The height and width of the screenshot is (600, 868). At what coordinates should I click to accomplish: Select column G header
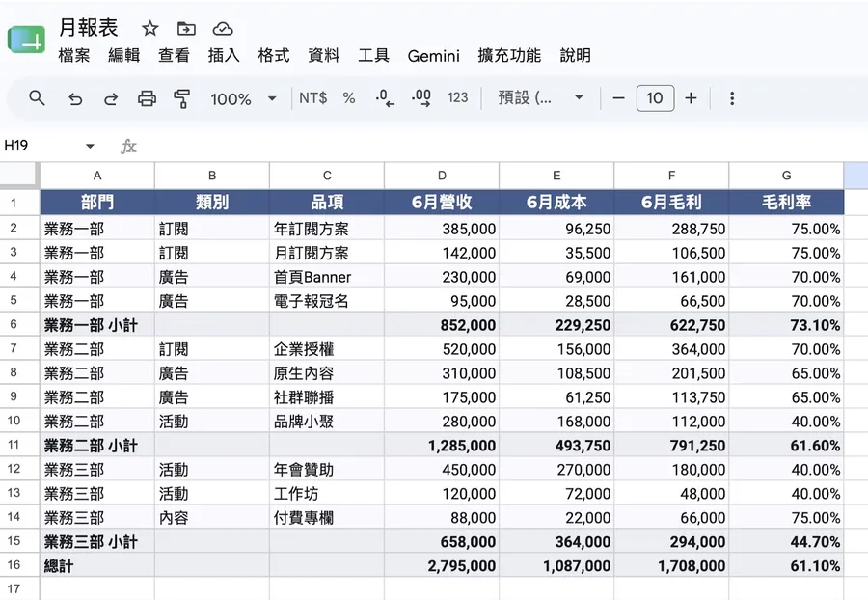(x=787, y=176)
